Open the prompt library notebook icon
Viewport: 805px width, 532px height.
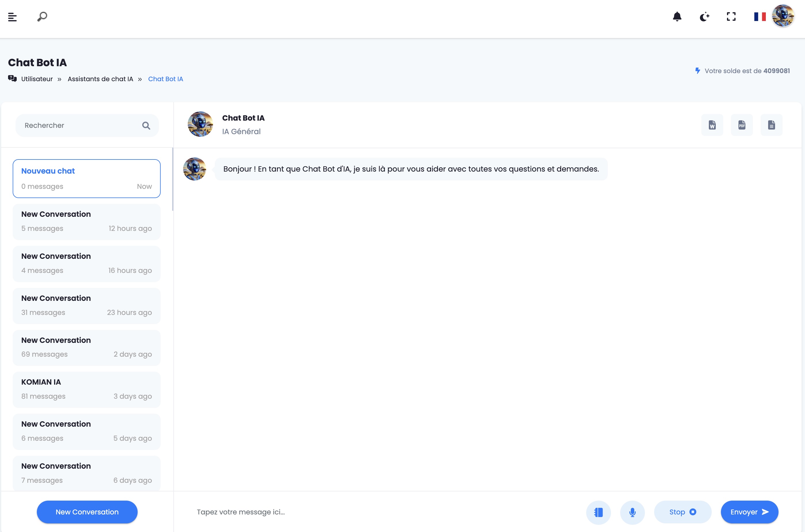point(598,512)
